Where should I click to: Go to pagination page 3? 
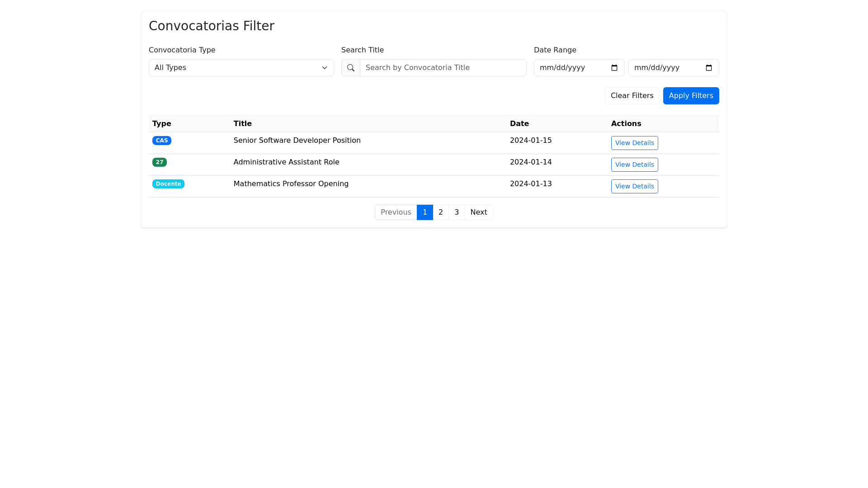pos(456,212)
